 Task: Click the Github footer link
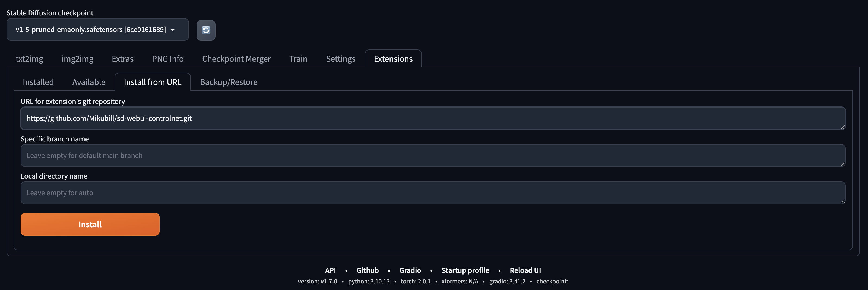[367, 270]
